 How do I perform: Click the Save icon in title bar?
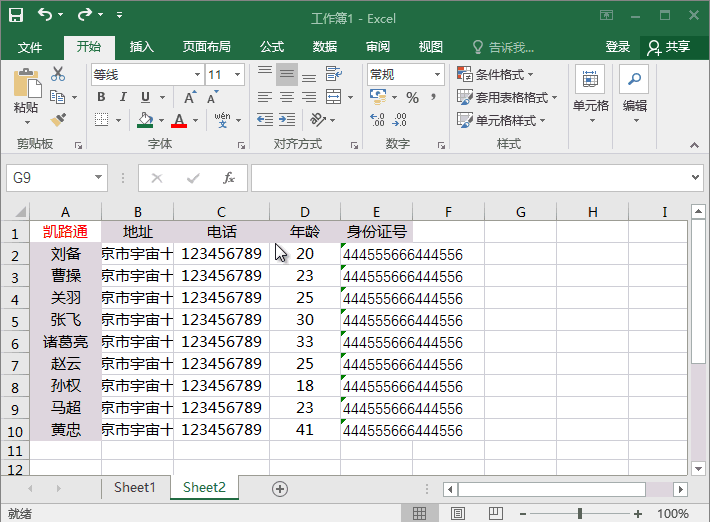click(16, 16)
